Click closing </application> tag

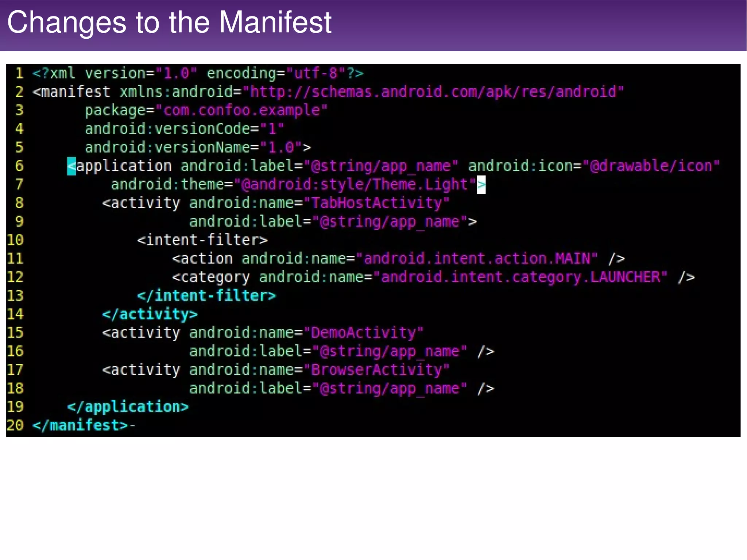(x=128, y=407)
